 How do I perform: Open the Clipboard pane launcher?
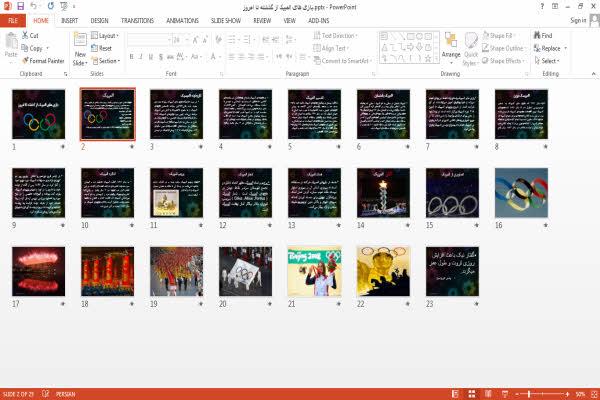click(x=65, y=74)
